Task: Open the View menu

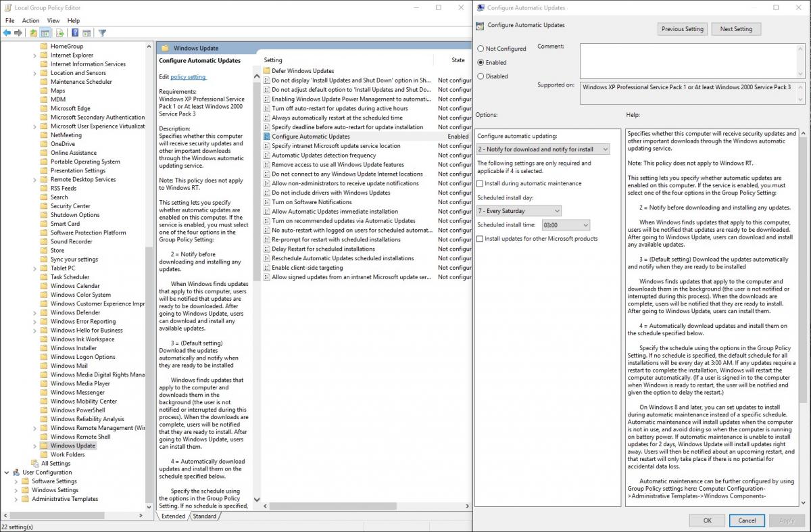Action: pyautogui.click(x=53, y=21)
